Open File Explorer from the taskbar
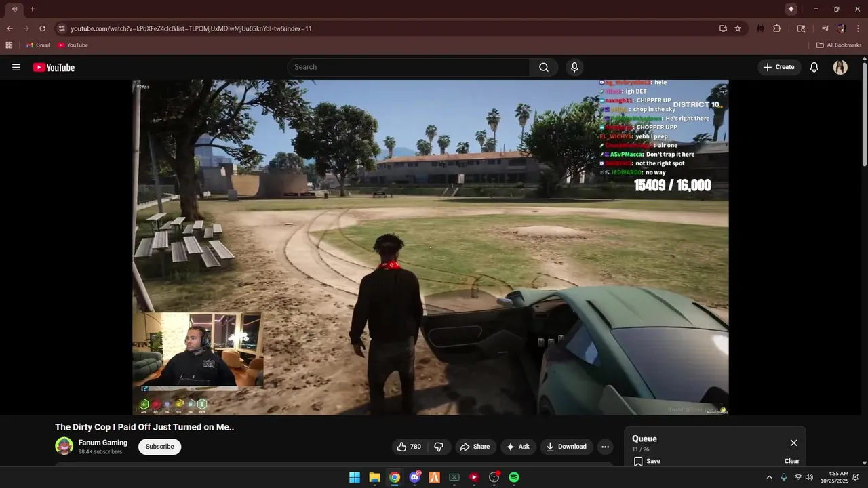 point(374,477)
